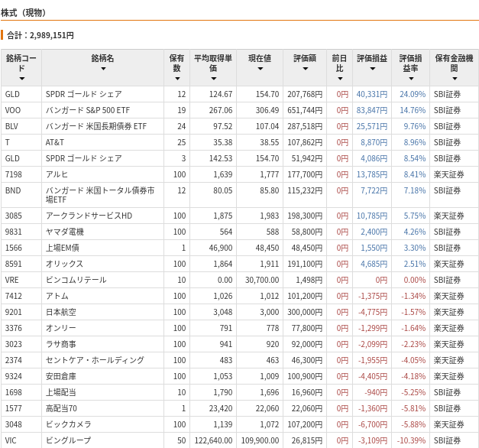The width and height of the screenshot is (479, 448).
Task: Click the 日本航空 stock name
Action: click(x=61, y=312)
